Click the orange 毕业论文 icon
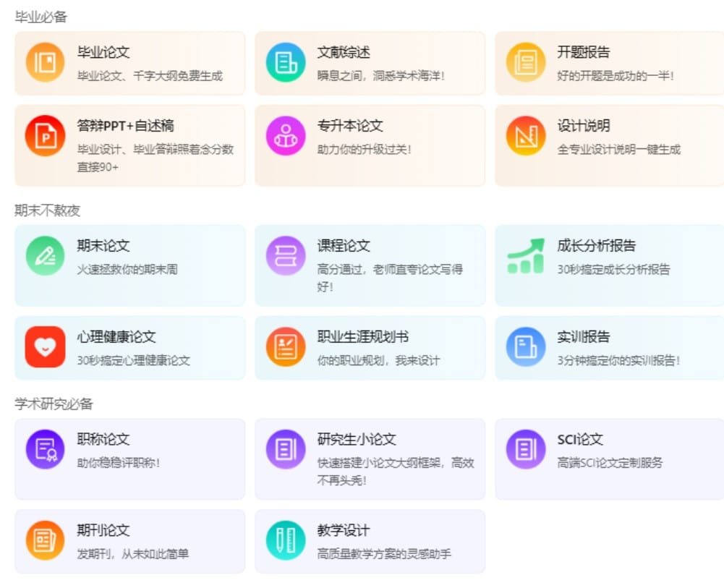This screenshot has height=588, width=724. click(x=45, y=62)
